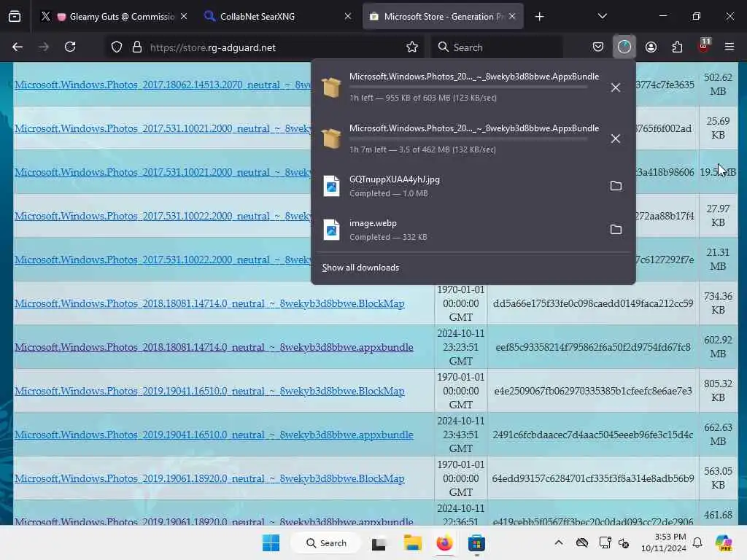
Task: Open Photos 2019.19041.16510.0 BlockMap link
Action: pyautogui.click(x=209, y=392)
